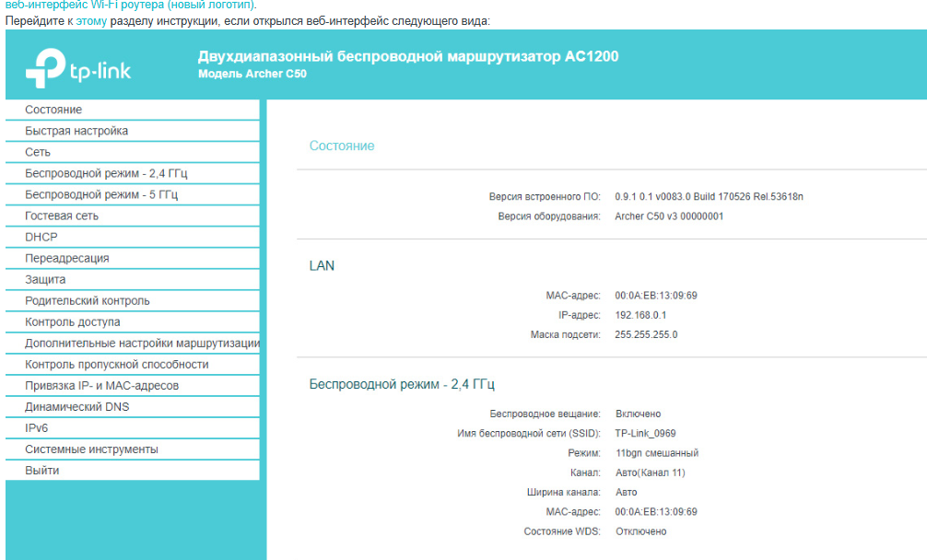Click the TP-Link logo in the header
The image size is (927, 560).
coord(78,68)
